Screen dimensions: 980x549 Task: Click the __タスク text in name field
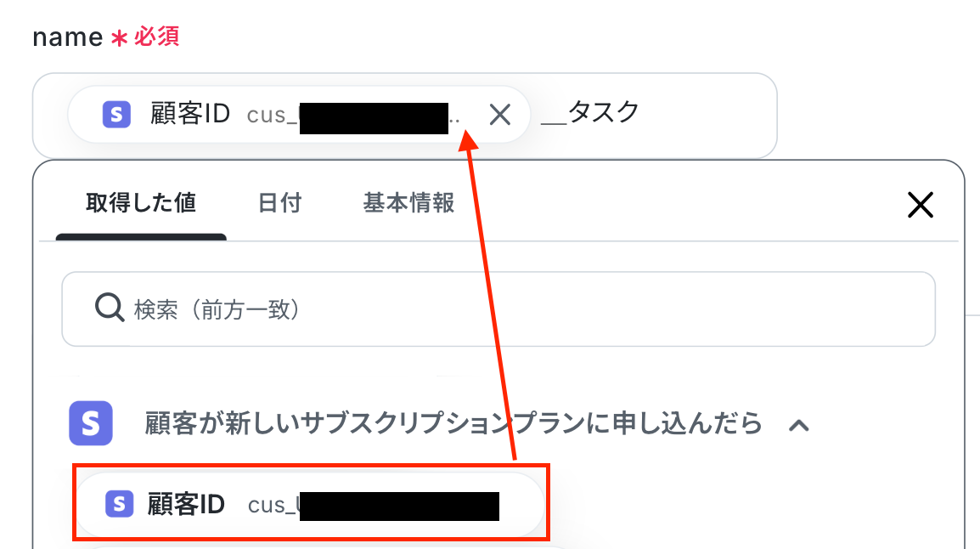[x=589, y=113]
